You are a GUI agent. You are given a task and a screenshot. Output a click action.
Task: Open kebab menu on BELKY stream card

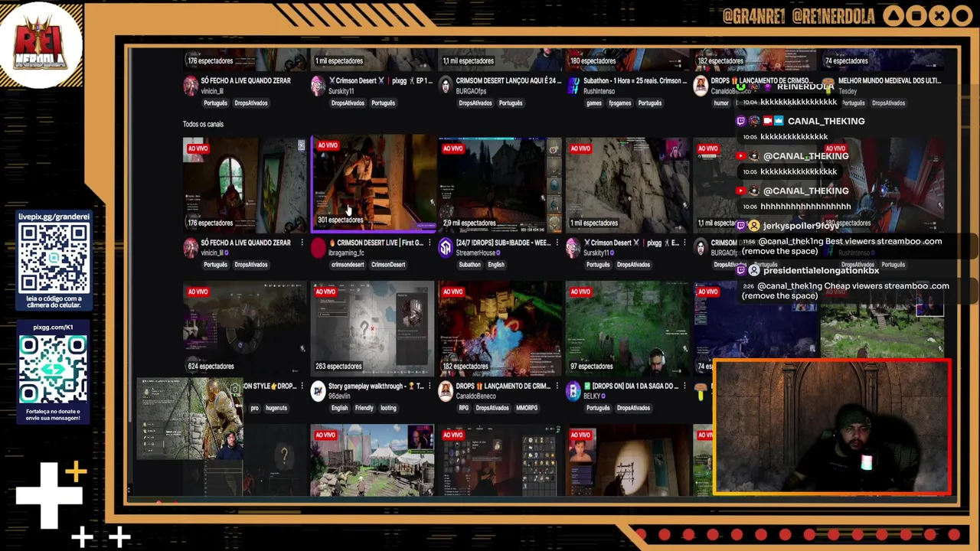pos(684,386)
